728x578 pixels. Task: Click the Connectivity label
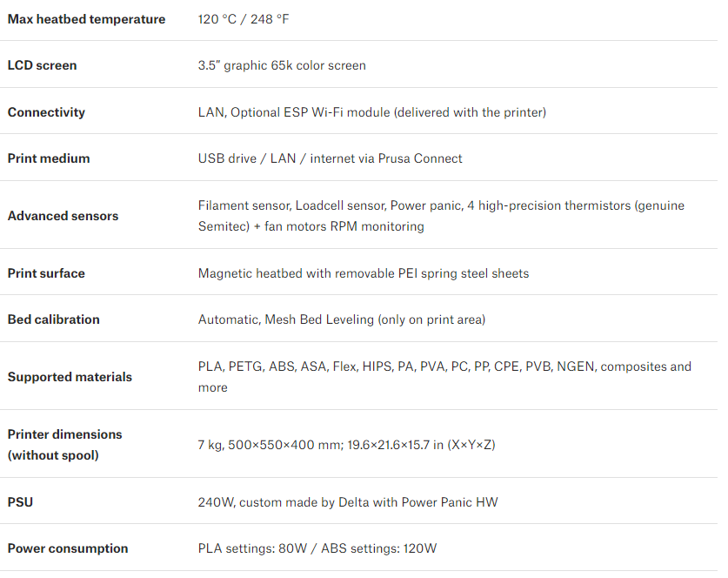click(x=46, y=112)
